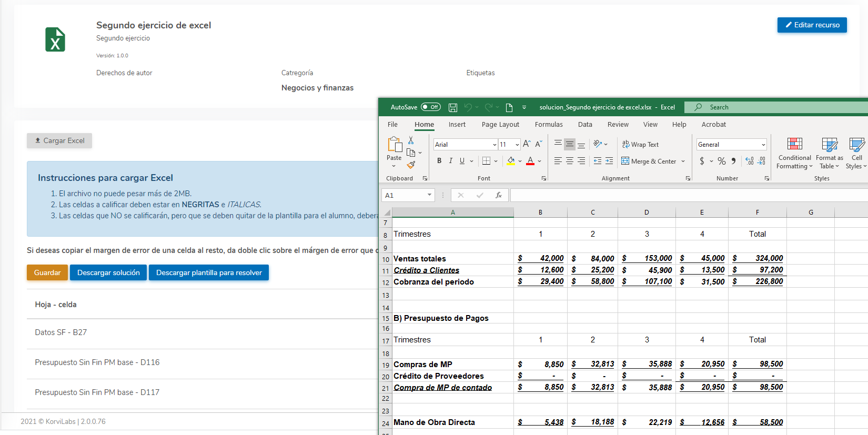The image size is (868, 435).
Task: Toggle Italic formatting
Action: (x=450, y=161)
